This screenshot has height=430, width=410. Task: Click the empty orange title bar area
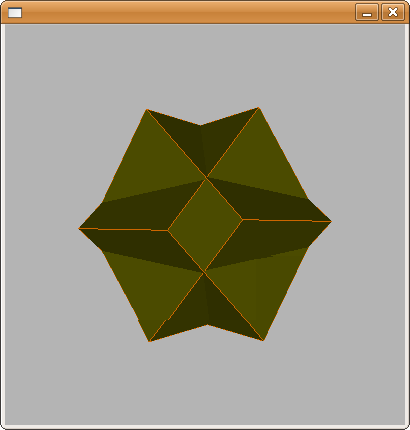(187, 12)
